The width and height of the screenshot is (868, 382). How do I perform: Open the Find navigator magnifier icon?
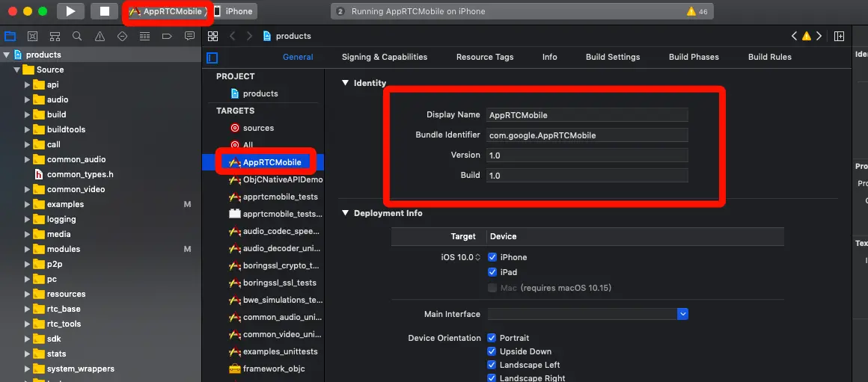tap(77, 36)
